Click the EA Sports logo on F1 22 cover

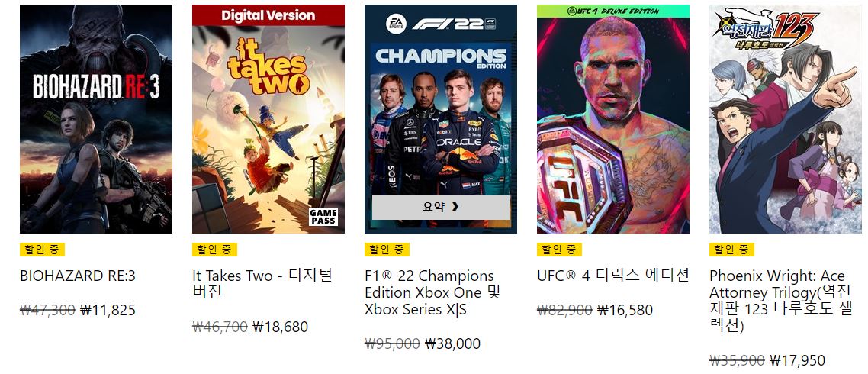[x=397, y=24]
